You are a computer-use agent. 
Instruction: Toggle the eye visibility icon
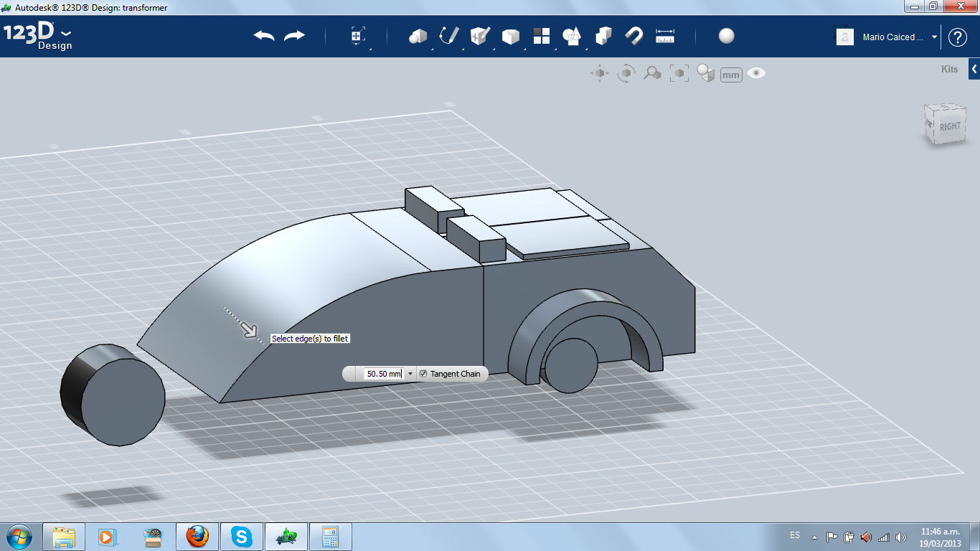[x=756, y=73]
